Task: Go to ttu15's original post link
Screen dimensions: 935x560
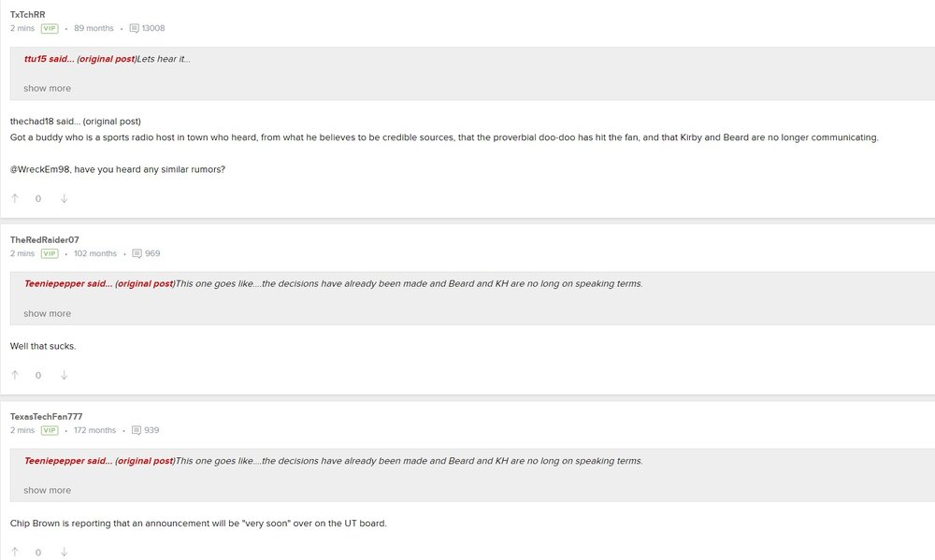Action: [x=106, y=60]
